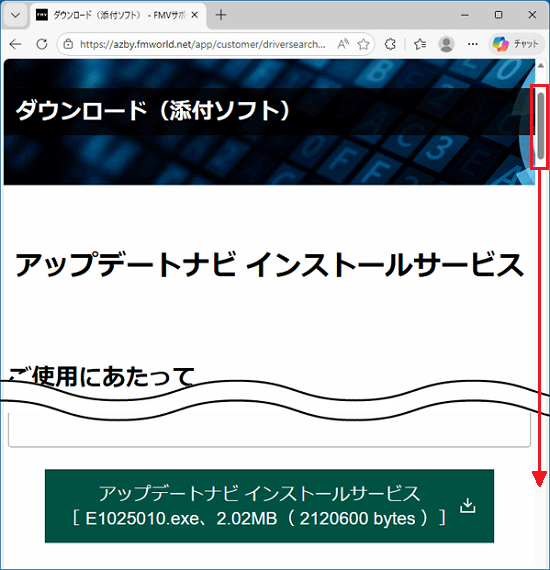550x570 pixels.
Task: Open Settings and more ellipsis menu
Action: pos(473,44)
